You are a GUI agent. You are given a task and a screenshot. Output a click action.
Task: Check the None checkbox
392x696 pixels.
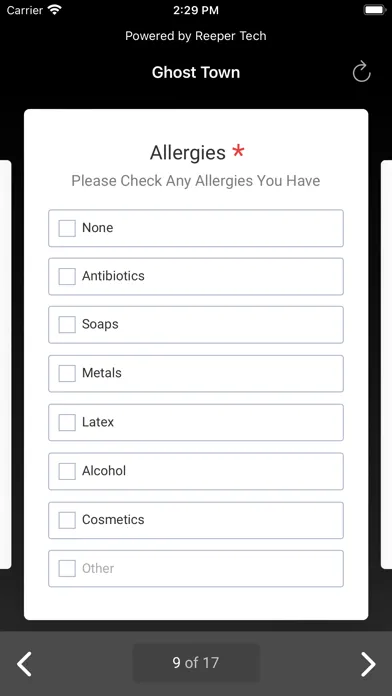[x=67, y=228]
